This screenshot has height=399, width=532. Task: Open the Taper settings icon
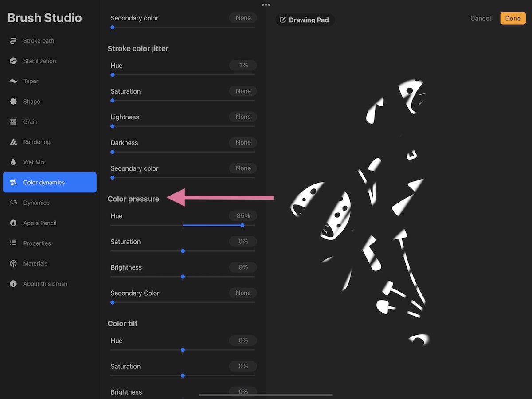pyautogui.click(x=13, y=81)
